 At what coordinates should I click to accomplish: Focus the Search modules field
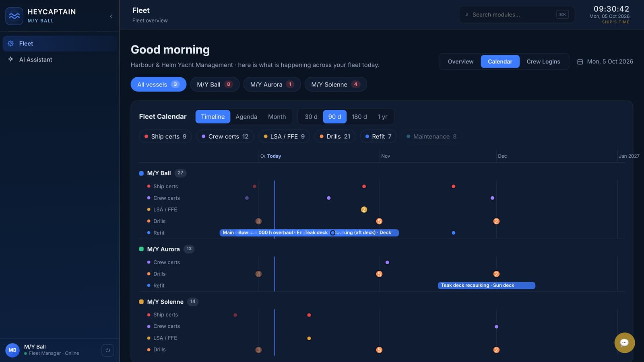pyautogui.click(x=517, y=14)
